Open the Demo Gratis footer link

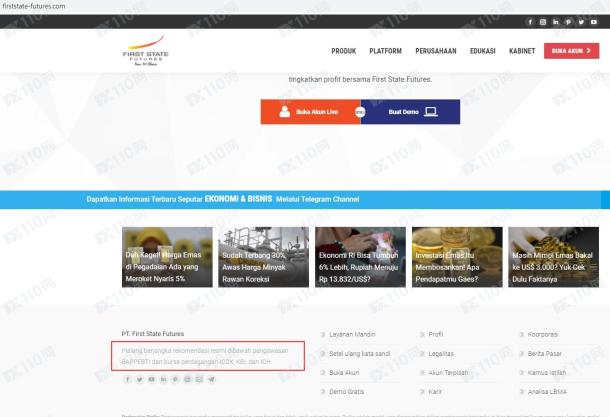point(346,392)
